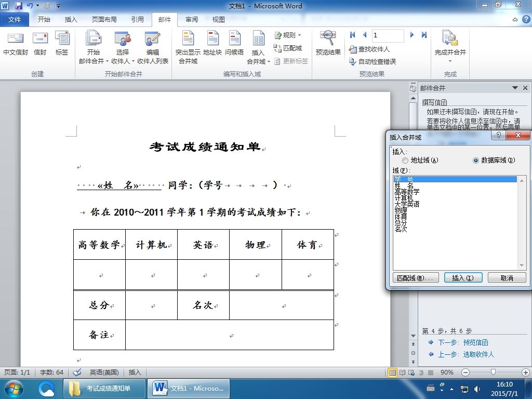Click the 取消 cancel button
This screenshot has height=399, width=532.
(x=507, y=277)
